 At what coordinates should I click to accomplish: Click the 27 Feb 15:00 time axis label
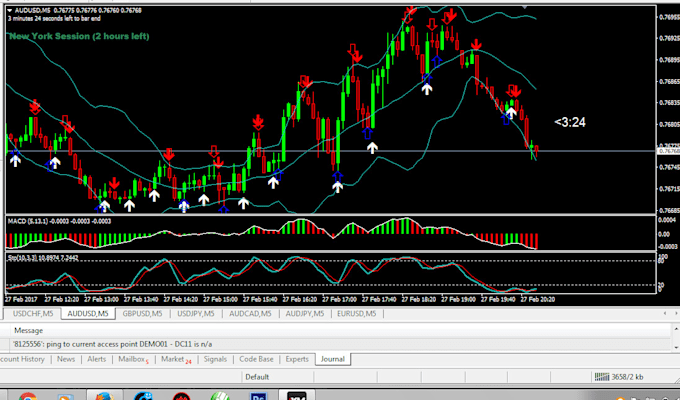pos(220,299)
